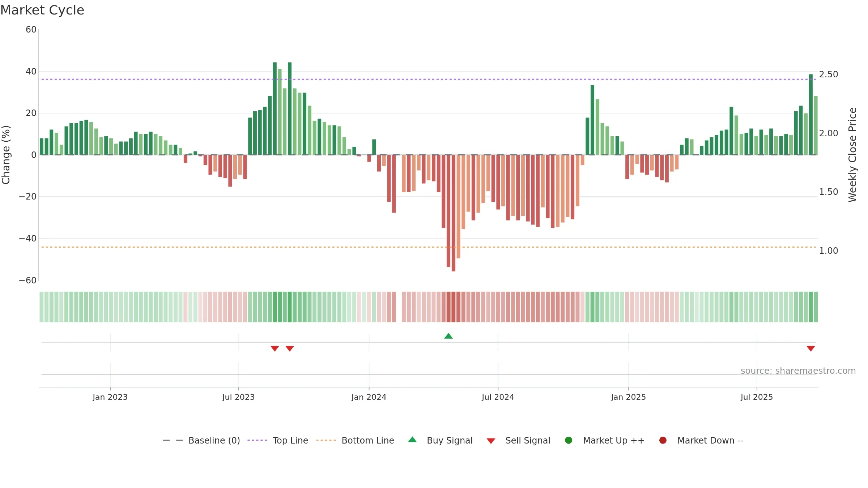
Task: Click the 1.50 price axis label
Action: (x=829, y=192)
